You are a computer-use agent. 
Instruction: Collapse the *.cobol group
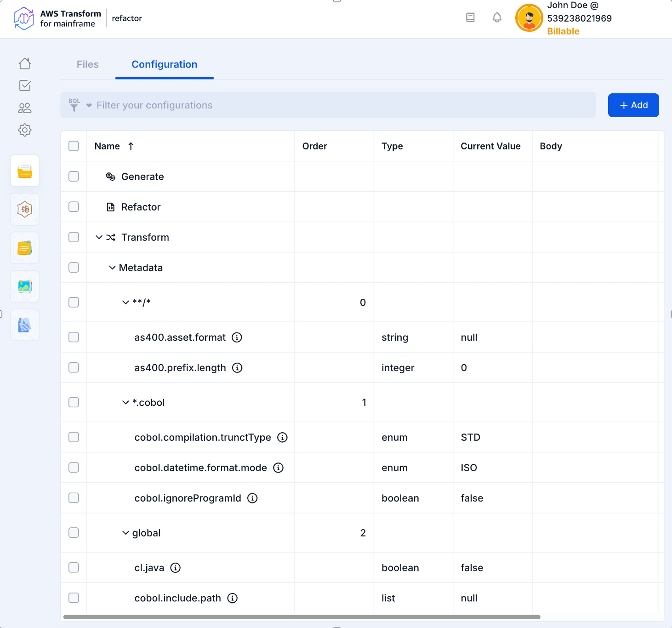pos(125,402)
